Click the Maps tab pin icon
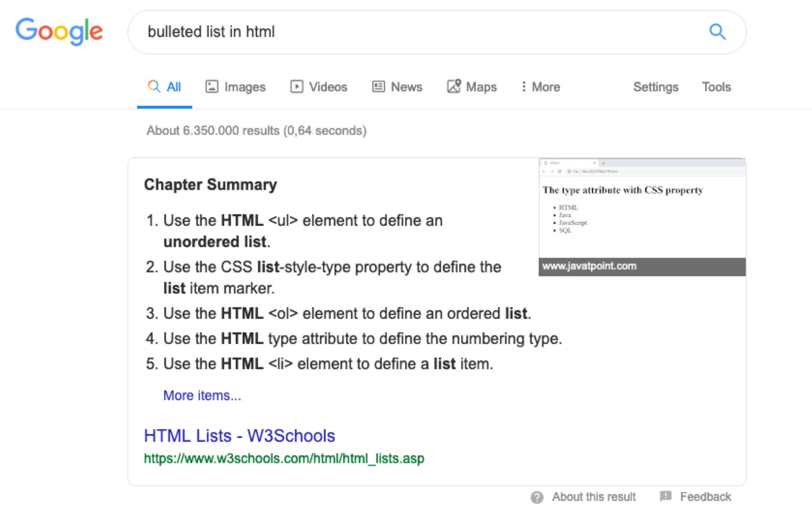The height and width of the screenshot is (520, 812). [454, 86]
